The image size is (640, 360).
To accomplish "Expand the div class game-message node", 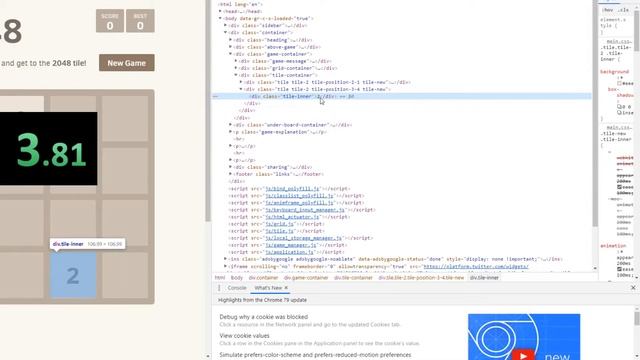I will tap(236, 61).
